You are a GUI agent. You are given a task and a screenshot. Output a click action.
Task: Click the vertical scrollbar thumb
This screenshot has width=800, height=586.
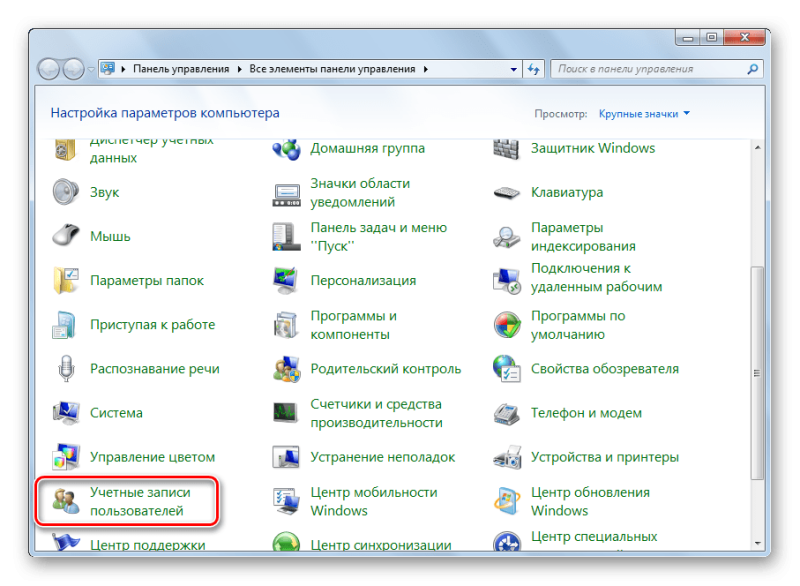click(x=757, y=373)
